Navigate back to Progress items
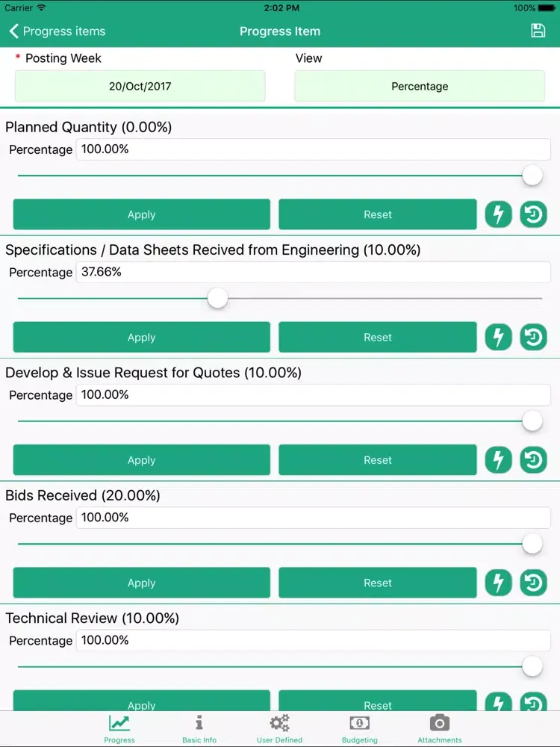The width and height of the screenshot is (560, 747). (x=57, y=31)
